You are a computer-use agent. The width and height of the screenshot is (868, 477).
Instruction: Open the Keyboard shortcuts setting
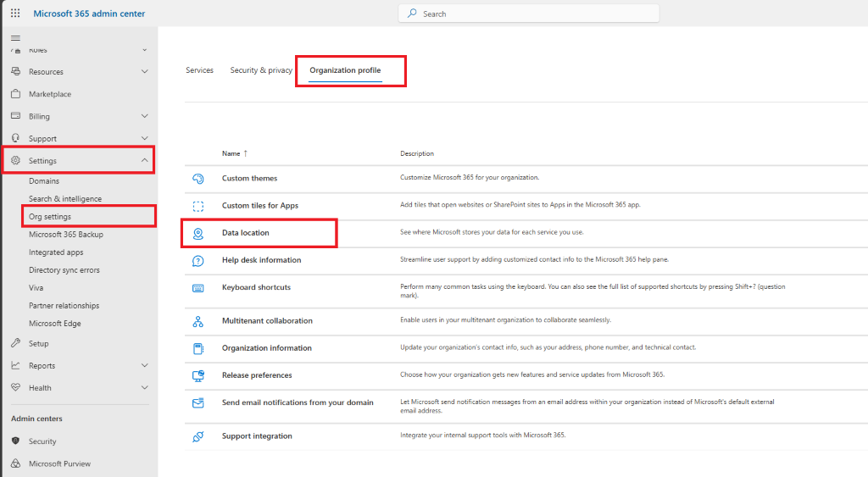[256, 287]
